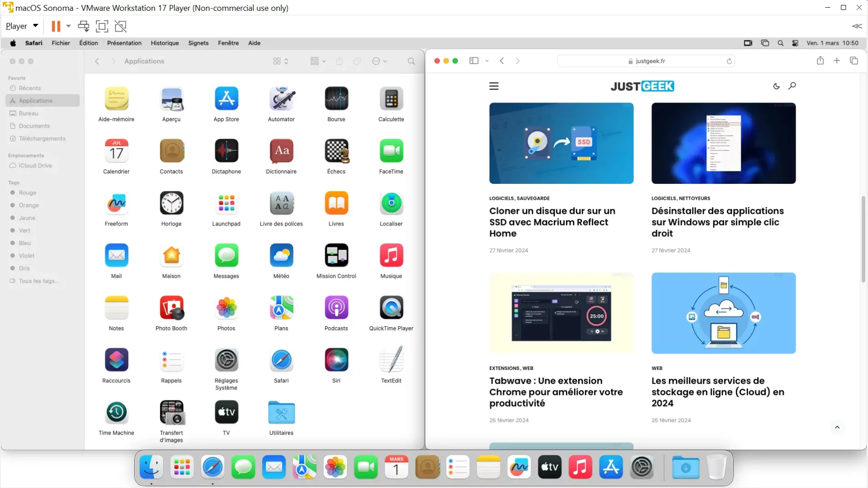Open the Siri app icon
The height and width of the screenshot is (488, 868).
coord(336,360)
